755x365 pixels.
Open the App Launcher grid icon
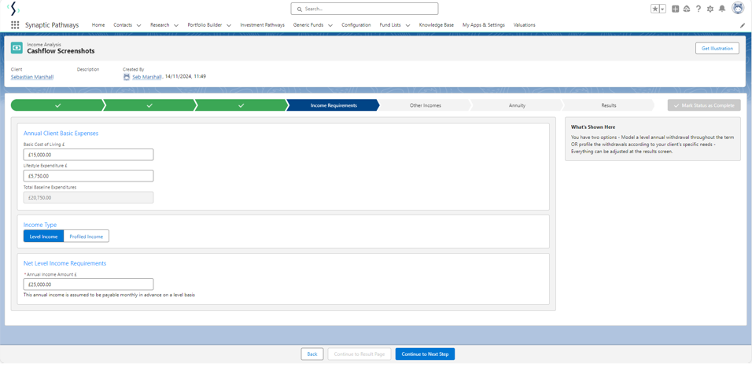click(x=15, y=25)
